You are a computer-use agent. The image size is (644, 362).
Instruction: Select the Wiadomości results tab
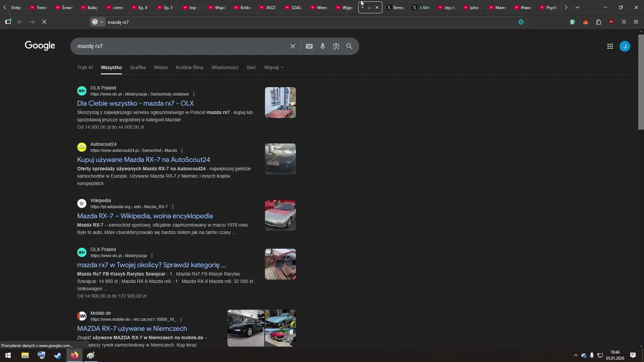(225, 67)
